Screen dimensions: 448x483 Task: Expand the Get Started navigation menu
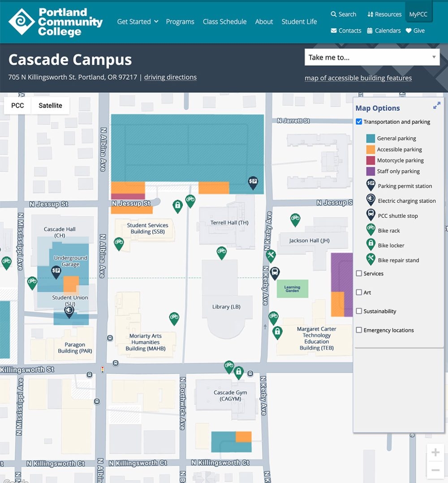tap(138, 21)
